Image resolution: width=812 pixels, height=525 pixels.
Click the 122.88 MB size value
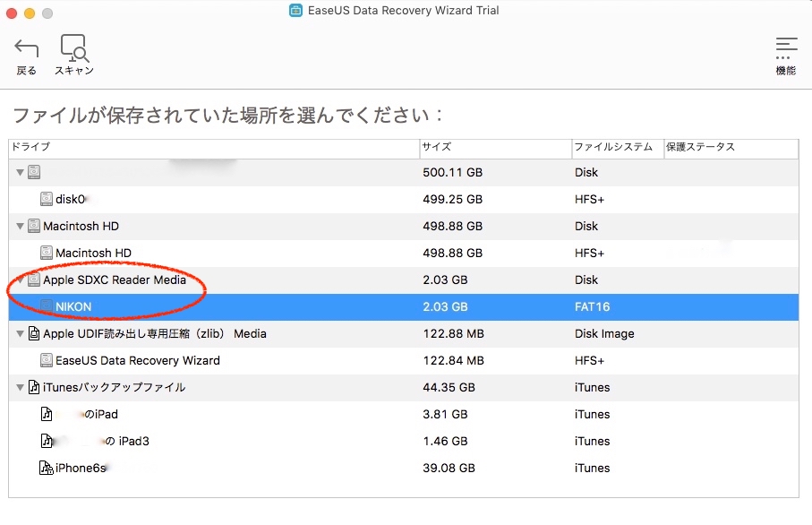coord(453,334)
